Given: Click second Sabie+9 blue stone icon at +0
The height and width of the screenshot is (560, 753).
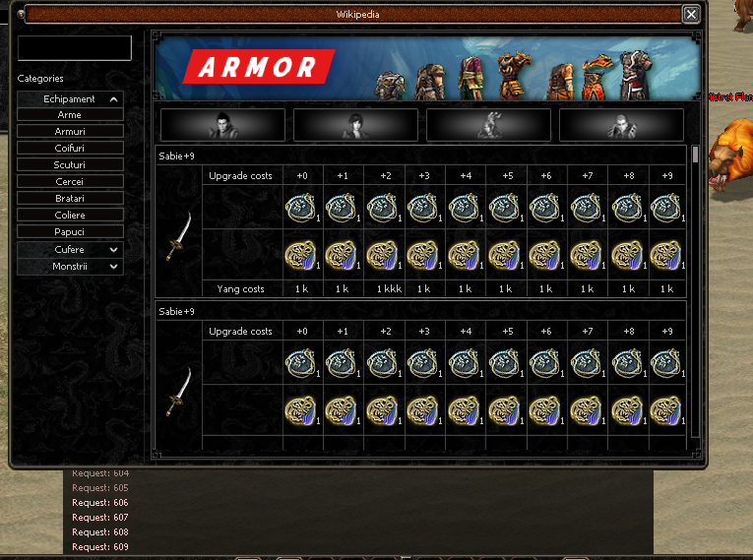Looking at the screenshot, I should [x=301, y=363].
